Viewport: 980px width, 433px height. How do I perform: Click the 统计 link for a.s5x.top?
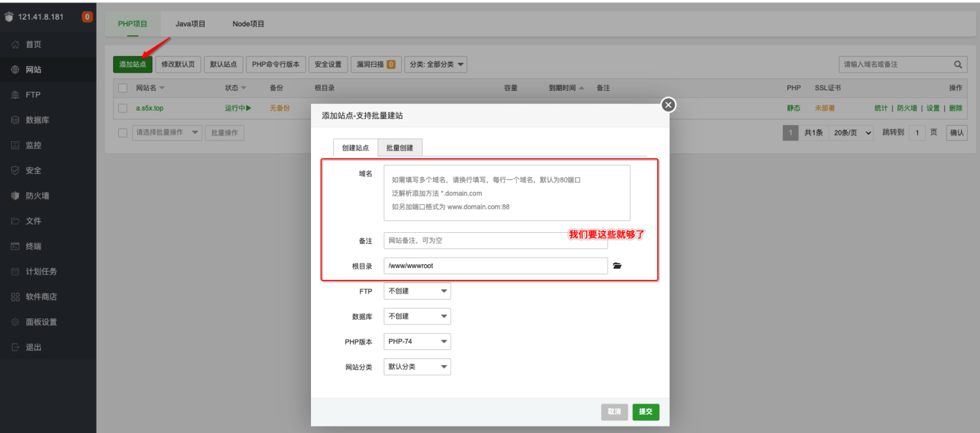881,108
